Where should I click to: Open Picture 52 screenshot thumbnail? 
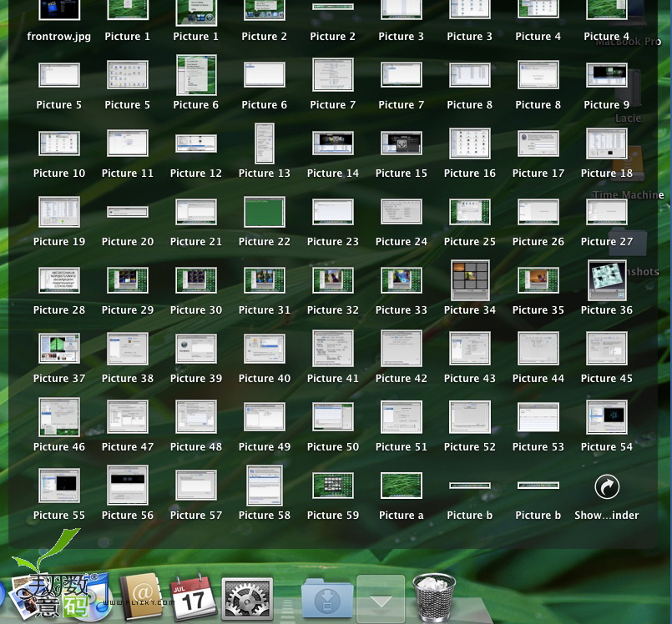[470, 417]
